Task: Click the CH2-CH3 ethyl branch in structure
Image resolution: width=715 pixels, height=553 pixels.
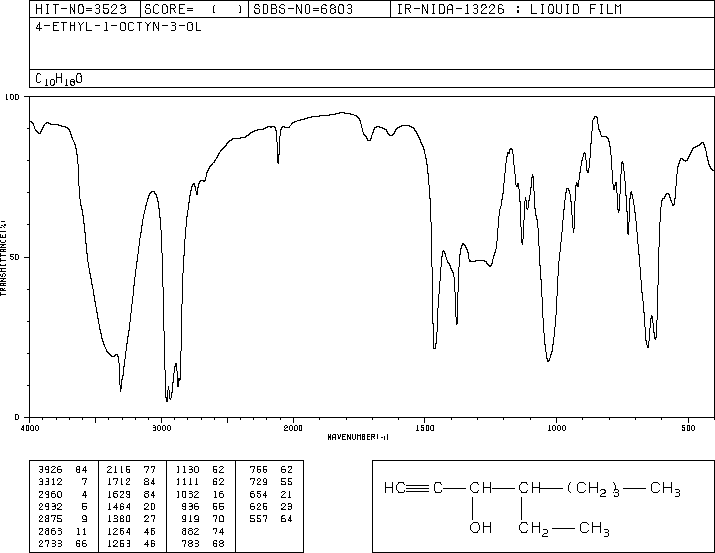Action: point(564,529)
